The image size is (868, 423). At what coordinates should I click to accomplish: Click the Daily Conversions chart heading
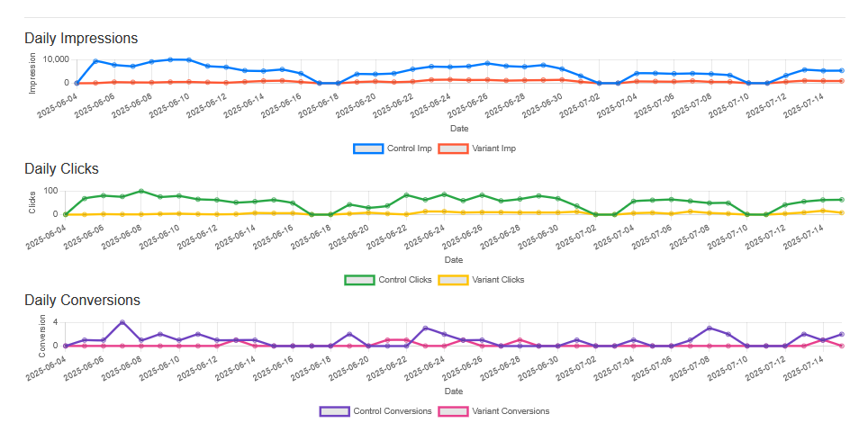82,300
